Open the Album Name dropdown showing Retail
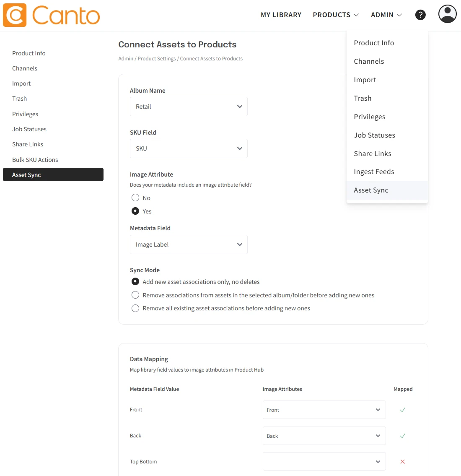Viewport: 461px width, 476px height. point(189,107)
